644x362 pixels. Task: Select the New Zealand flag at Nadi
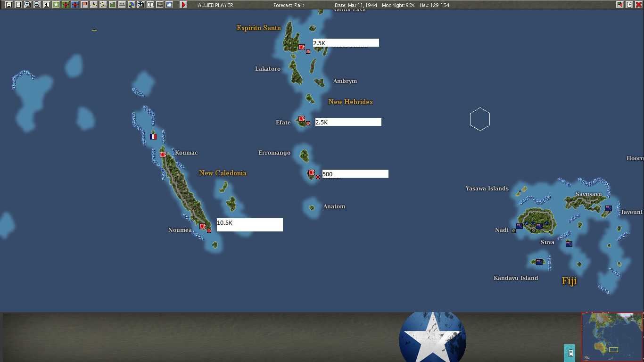(520, 226)
